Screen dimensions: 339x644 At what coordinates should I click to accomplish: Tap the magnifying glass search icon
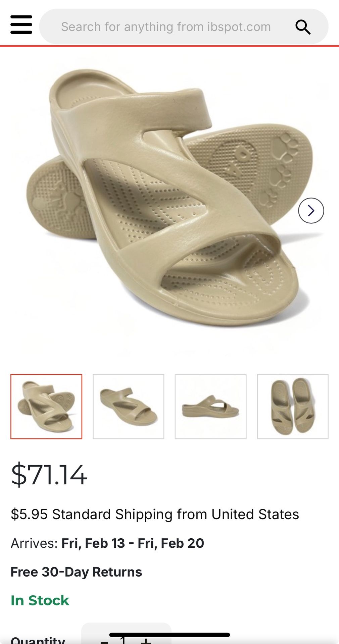302,27
